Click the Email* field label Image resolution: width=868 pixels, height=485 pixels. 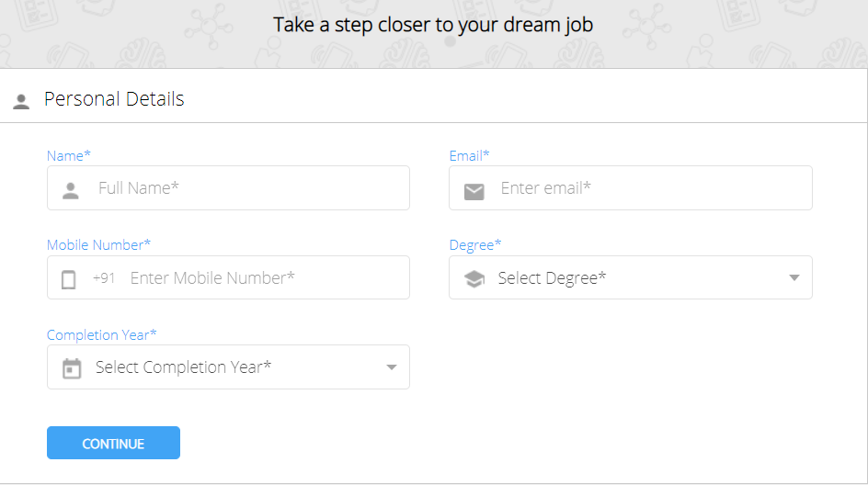(x=470, y=156)
